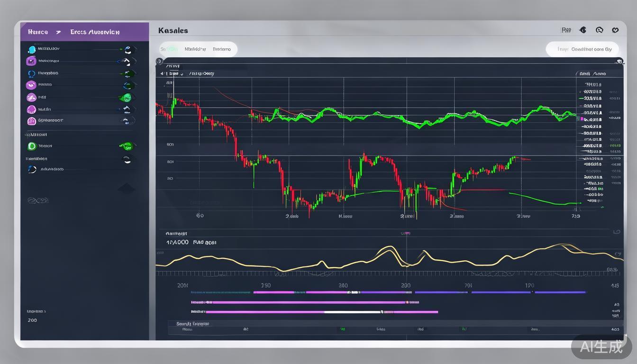This screenshot has height=364, width=637.
Task: Click the heart-shaped icon in the top-right header
Action: coord(615,30)
